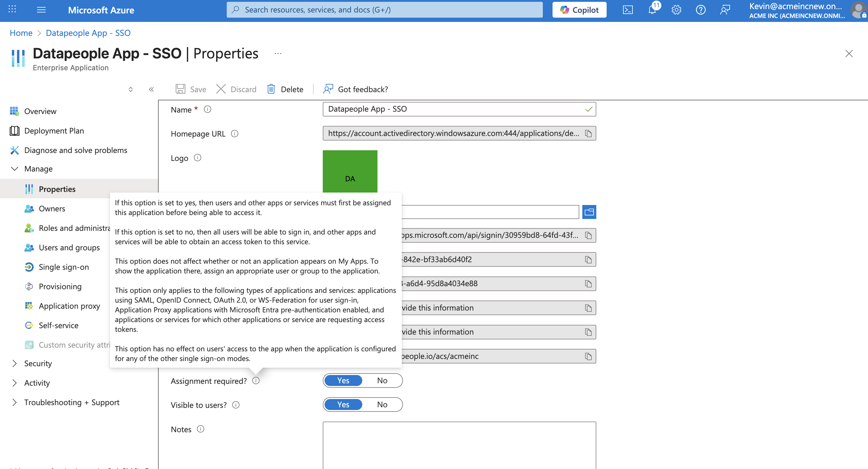868x469 pixels.
Task: Click the help question mark icon
Action: (x=701, y=10)
